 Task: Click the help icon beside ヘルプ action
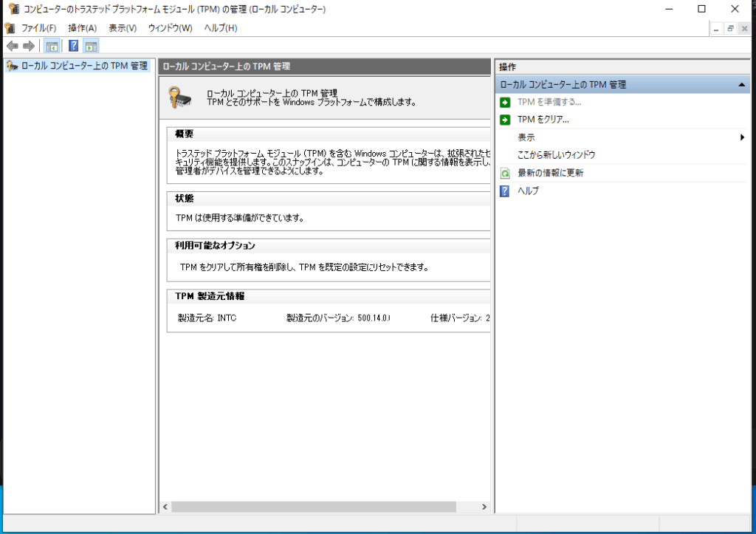coord(505,191)
